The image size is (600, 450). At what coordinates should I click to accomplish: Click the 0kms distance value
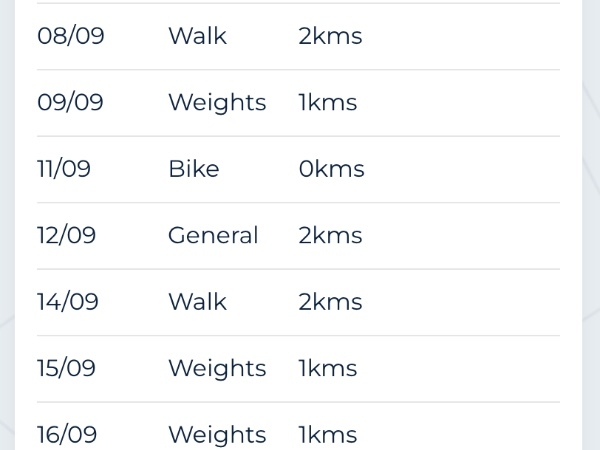coord(331,169)
